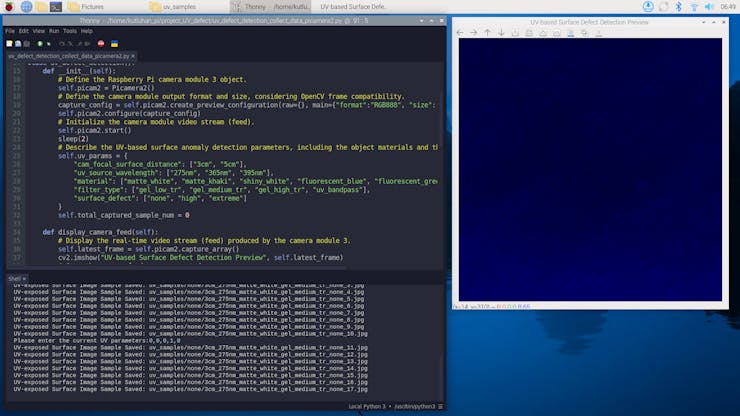The image size is (740, 416).
Task: Click the line 'sleep(2)' in the editor
Action: pos(73,139)
